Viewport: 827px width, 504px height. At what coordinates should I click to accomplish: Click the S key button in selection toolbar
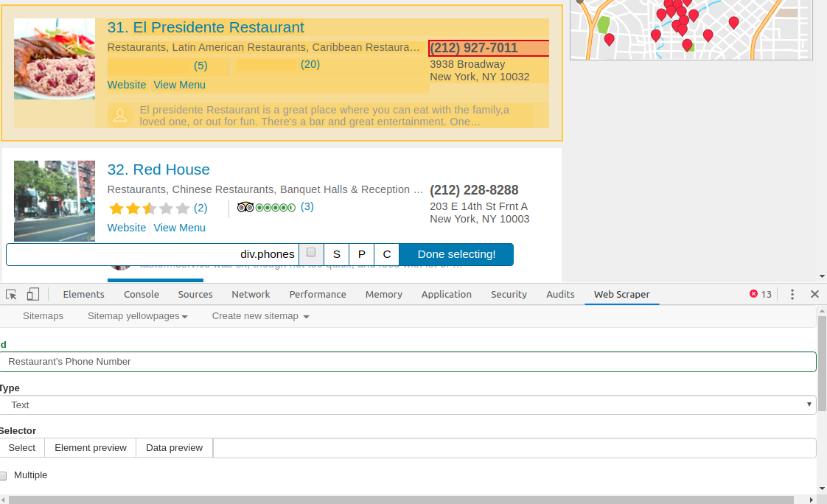pos(336,254)
